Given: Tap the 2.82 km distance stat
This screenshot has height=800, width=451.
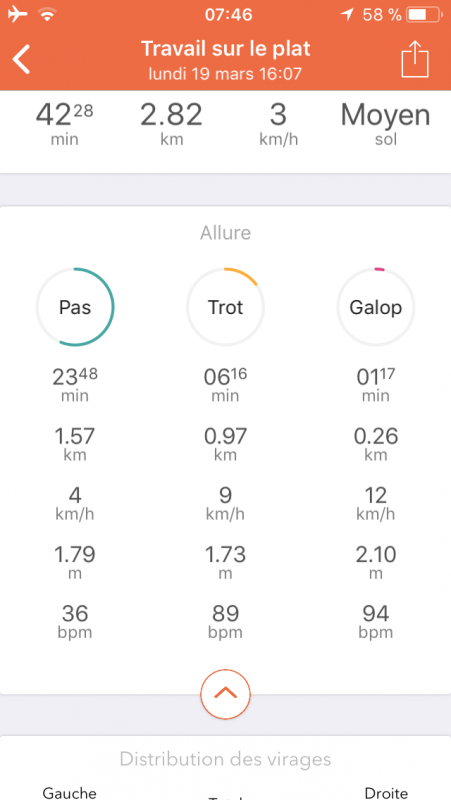Looking at the screenshot, I should click(x=171, y=124).
